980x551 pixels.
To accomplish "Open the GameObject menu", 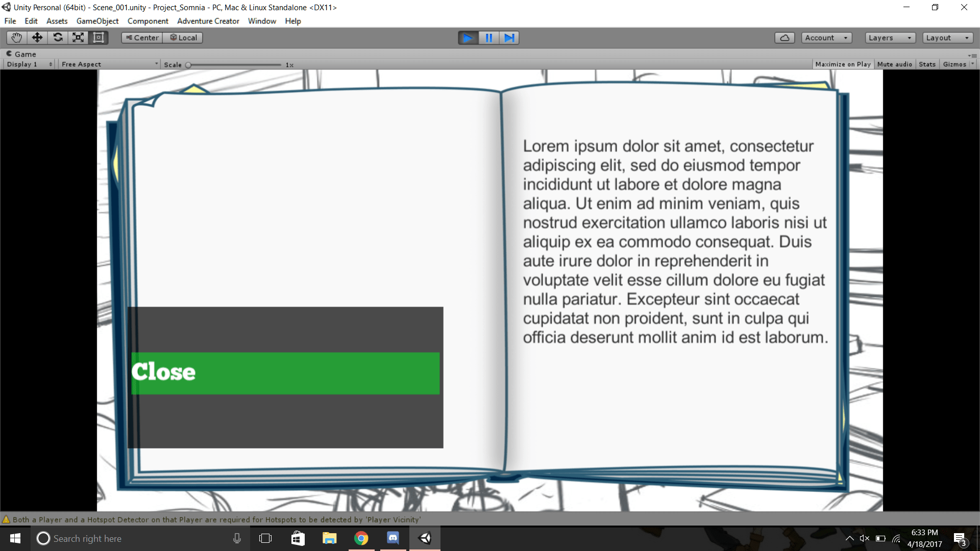I will tap(97, 21).
